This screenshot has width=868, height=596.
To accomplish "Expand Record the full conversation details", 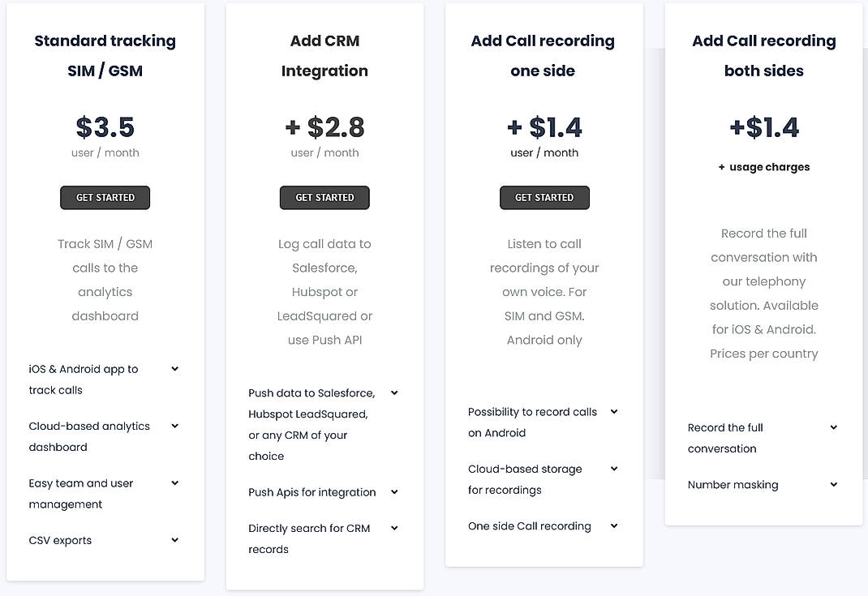I will tap(834, 427).
